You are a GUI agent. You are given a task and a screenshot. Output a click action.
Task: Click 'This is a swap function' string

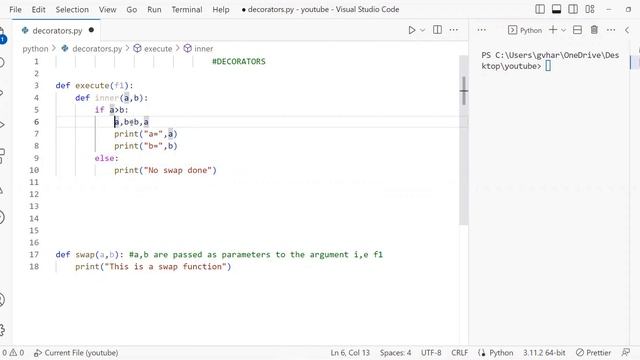[167, 267]
